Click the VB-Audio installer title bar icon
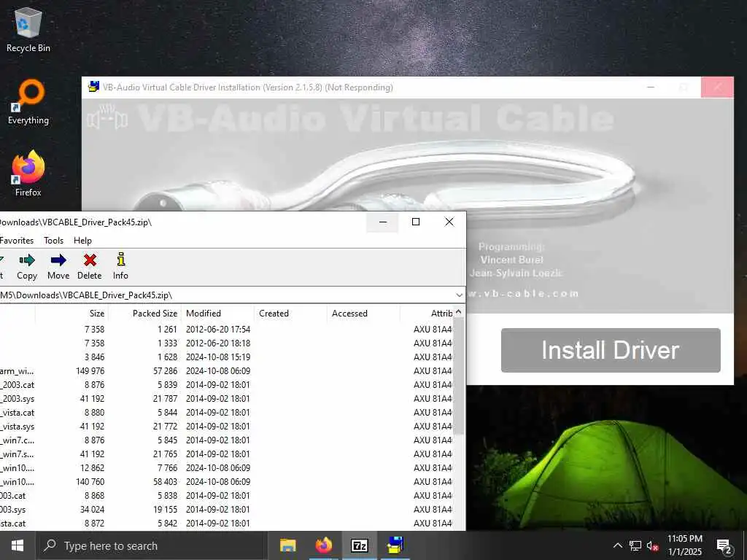The height and width of the screenshot is (560, 747). point(94,87)
